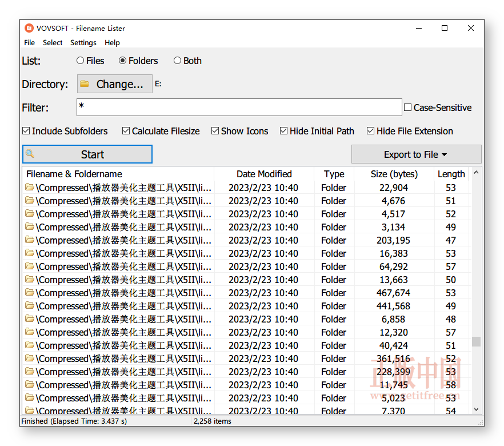The width and height of the screenshot is (504, 446).
Task: Close the Filename Lister window
Action: pos(471,28)
